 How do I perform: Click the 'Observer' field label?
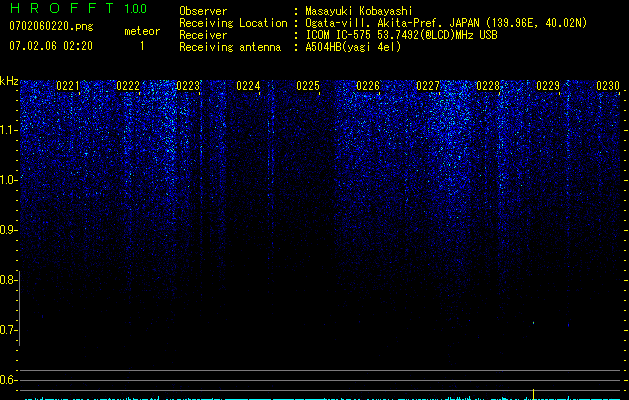pos(203,11)
